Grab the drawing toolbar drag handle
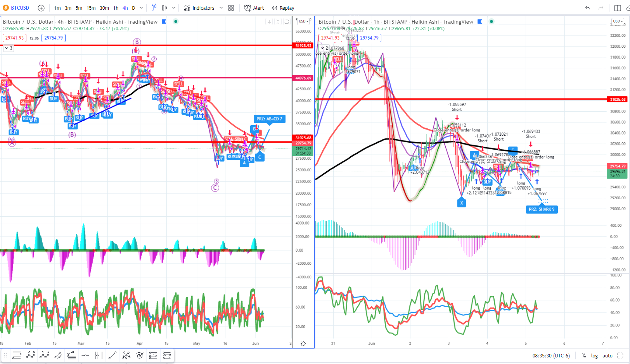 click(x=5, y=355)
